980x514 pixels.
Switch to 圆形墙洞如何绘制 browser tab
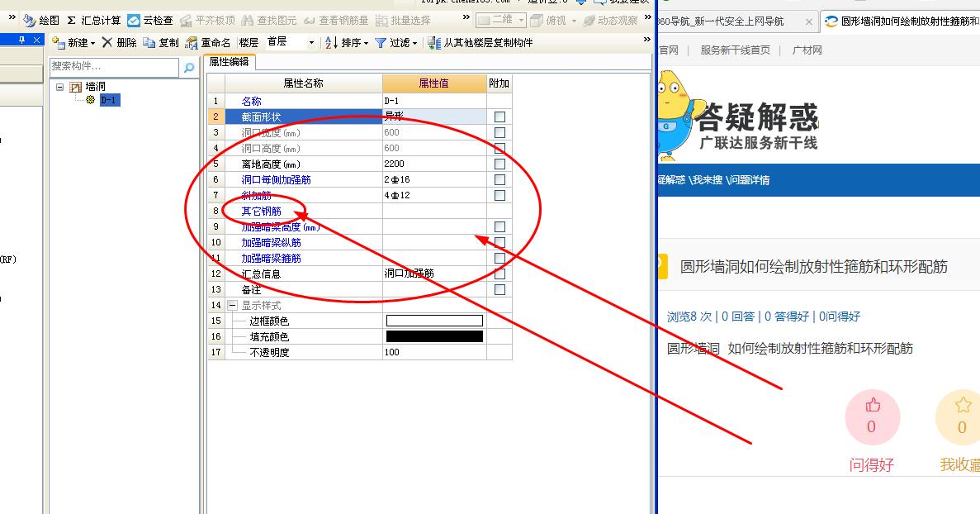click(902, 21)
